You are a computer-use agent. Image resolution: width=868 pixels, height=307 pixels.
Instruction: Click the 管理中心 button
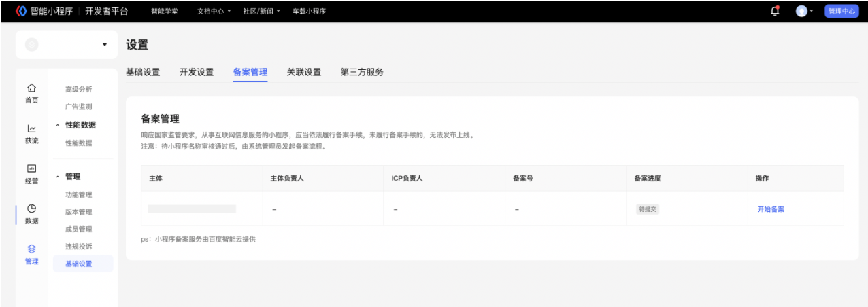coord(841,11)
